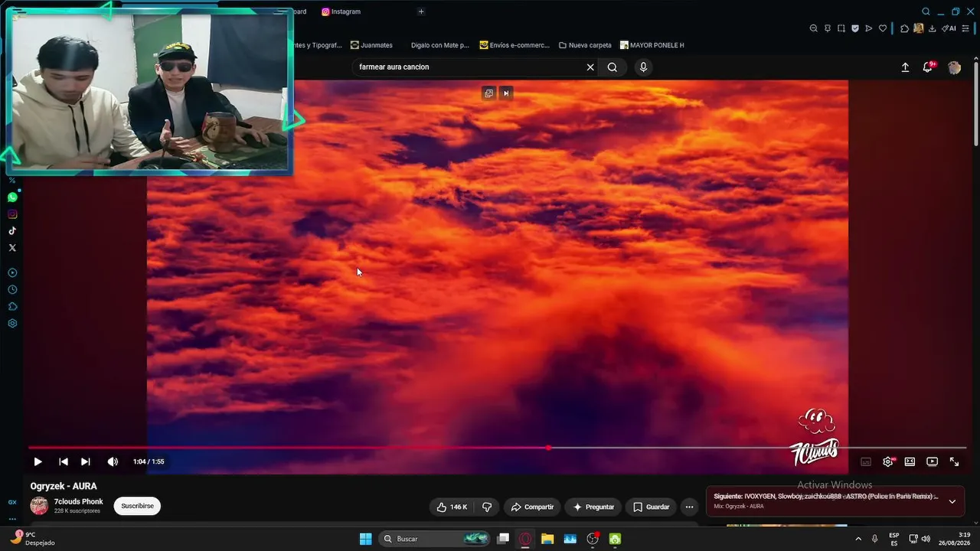
Task: Click the zoom-out magnifier toolbar icon
Action: [x=813, y=28]
